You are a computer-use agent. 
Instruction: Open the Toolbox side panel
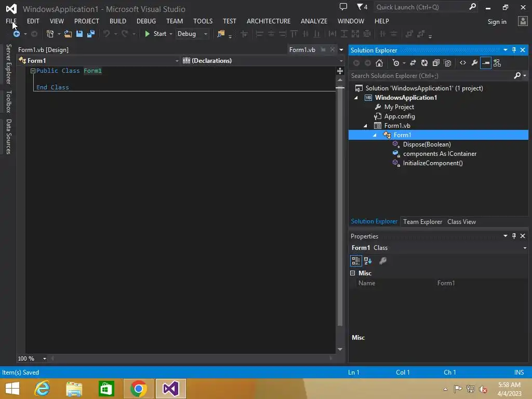[8, 102]
